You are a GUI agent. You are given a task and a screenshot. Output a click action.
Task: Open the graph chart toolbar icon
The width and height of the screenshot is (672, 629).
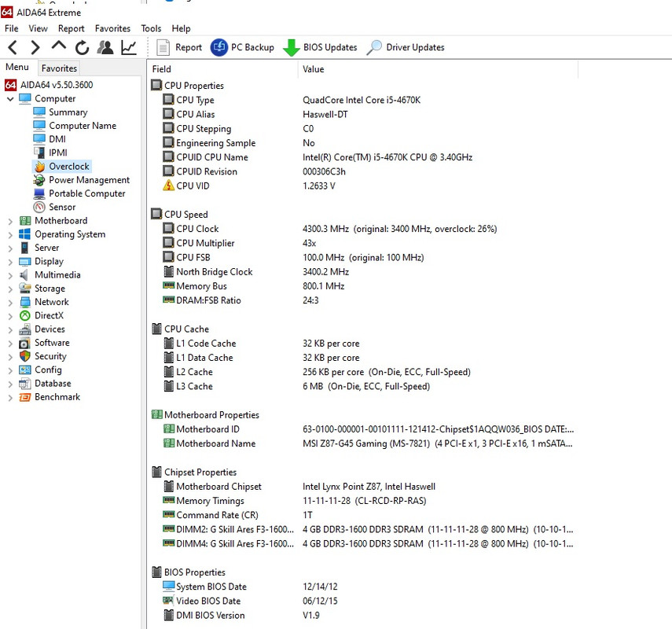click(129, 47)
